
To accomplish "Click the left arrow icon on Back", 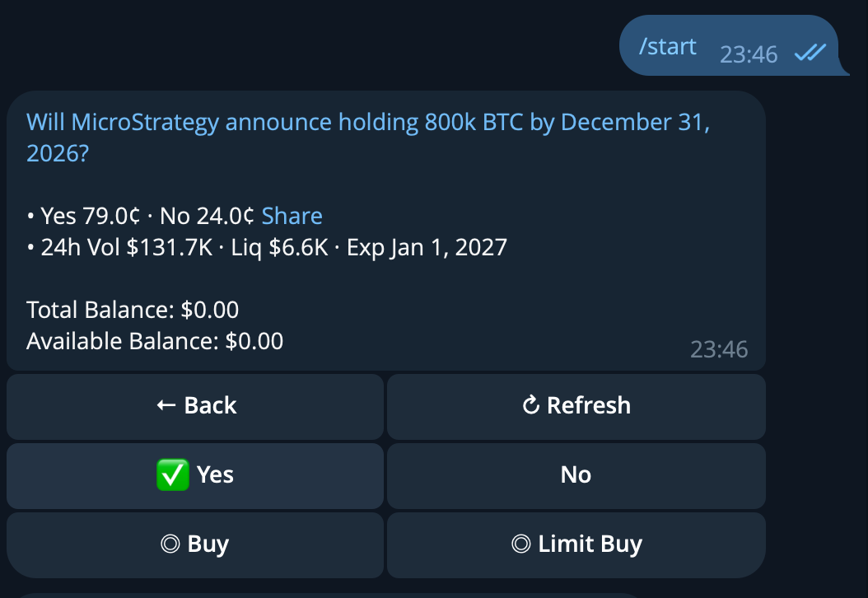I will coord(166,405).
